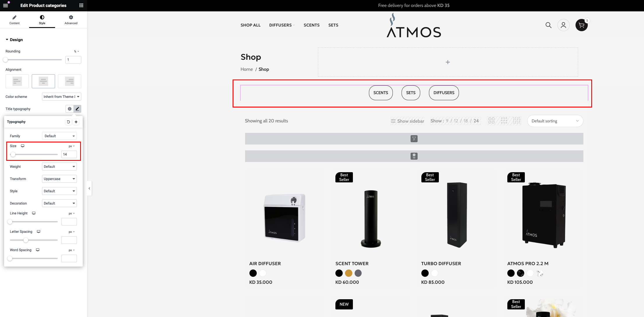
Task: Click the plus icon in Typography popover
Action: [x=76, y=122]
